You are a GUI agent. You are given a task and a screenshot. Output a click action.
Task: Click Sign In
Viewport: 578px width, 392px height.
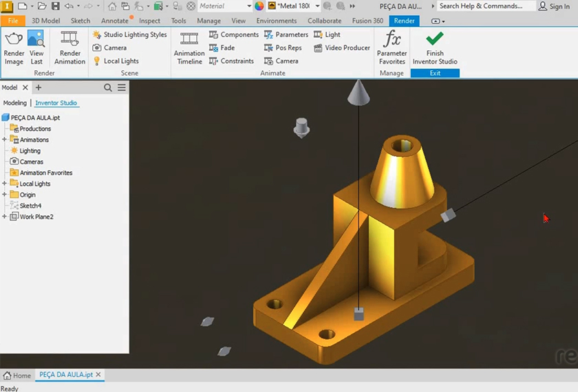554,6
